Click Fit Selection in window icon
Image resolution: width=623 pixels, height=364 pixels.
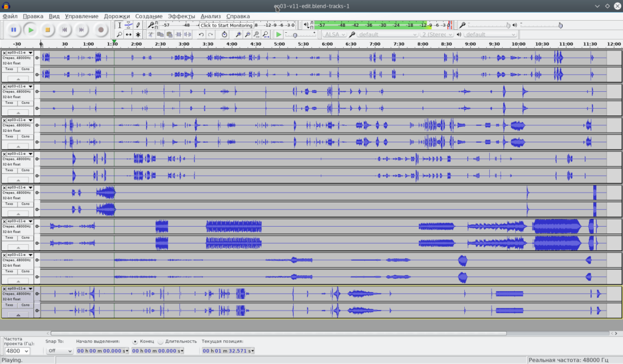(x=257, y=35)
